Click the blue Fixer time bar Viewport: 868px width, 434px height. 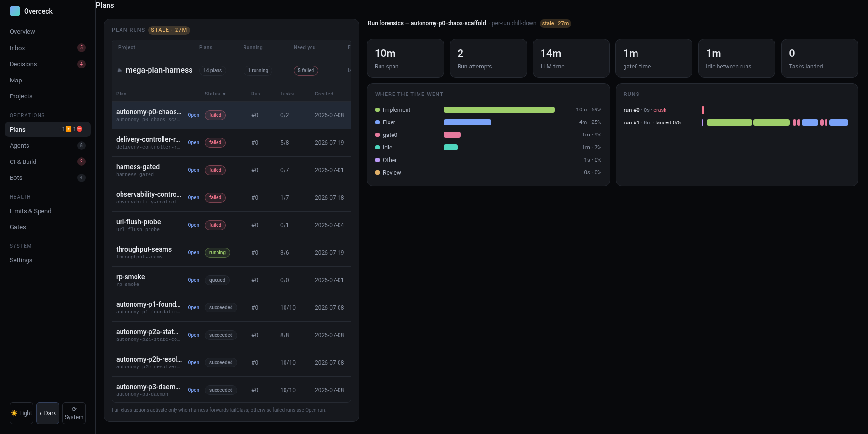click(x=467, y=122)
